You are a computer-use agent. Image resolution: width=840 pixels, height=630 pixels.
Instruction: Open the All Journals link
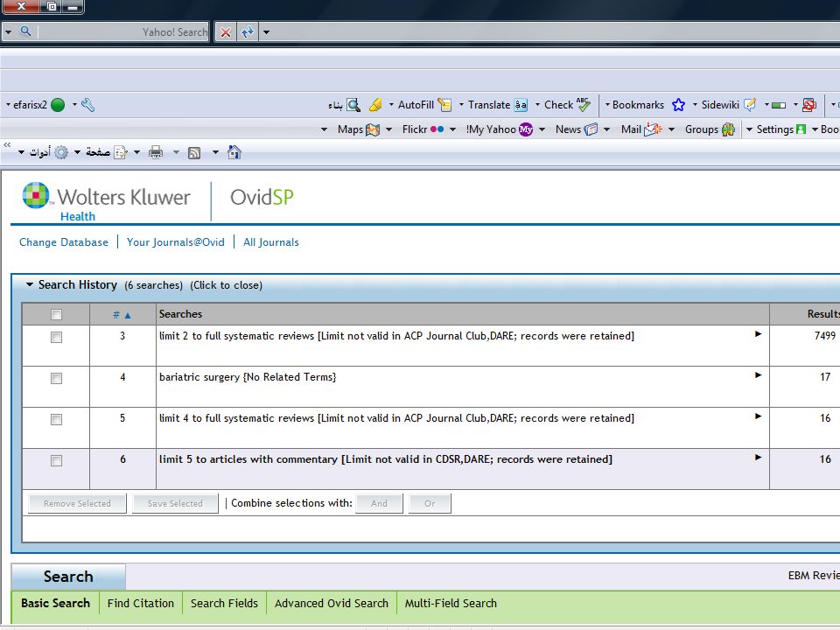[271, 242]
